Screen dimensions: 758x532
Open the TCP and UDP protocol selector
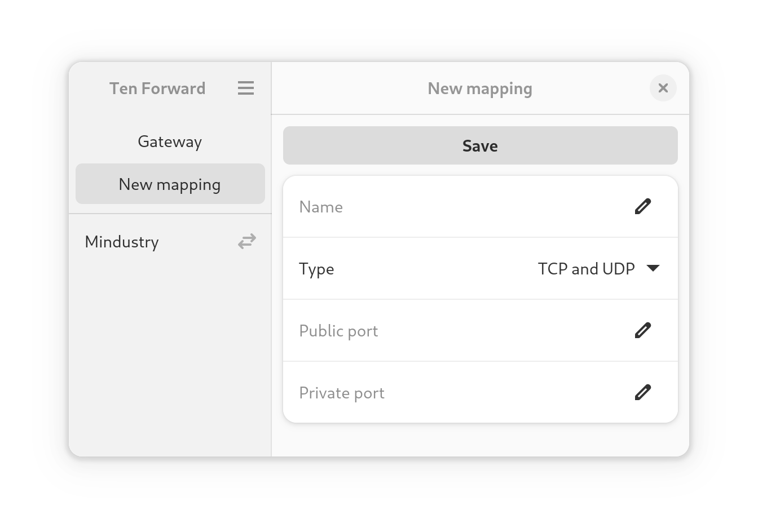coord(598,269)
